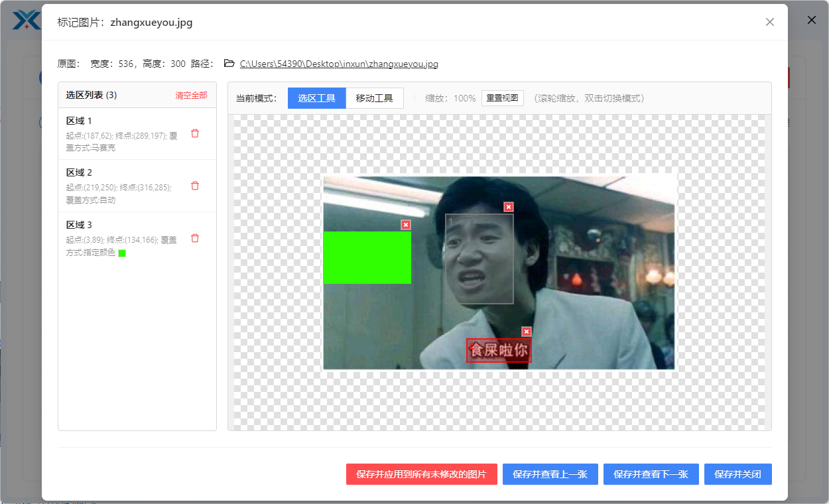Open the zhangxueyou.jpg file path link
The image size is (829, 504).
(x=339, y=64)
